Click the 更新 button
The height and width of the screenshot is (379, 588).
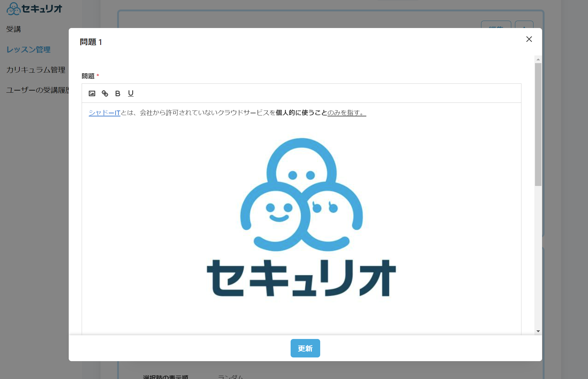click(305, 348)
